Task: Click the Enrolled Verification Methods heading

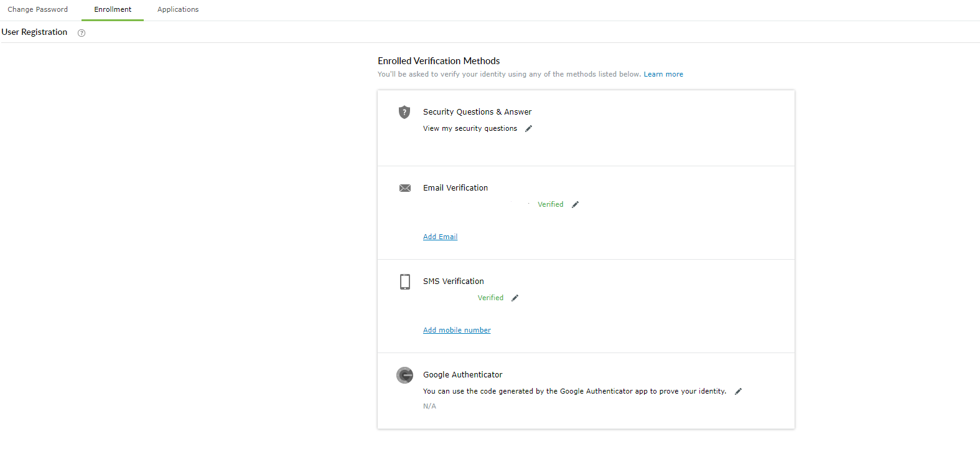Action: (439, 61)
